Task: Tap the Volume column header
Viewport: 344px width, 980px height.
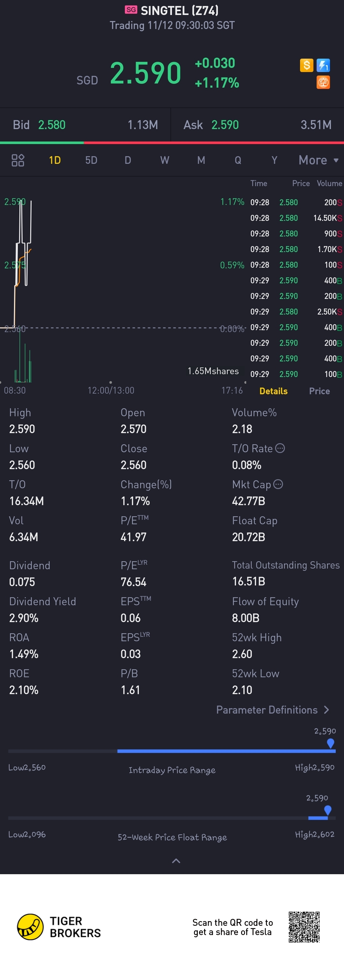Action: (x=329, y=183)
